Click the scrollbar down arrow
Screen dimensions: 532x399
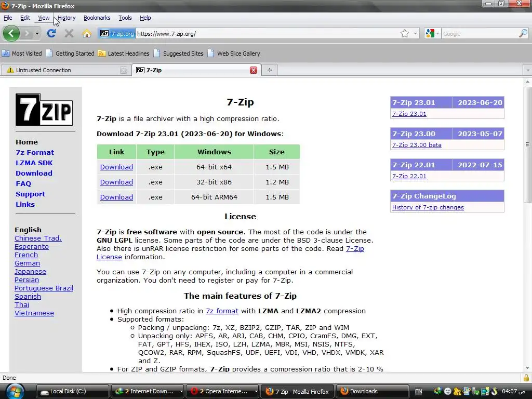coord(527,368)
